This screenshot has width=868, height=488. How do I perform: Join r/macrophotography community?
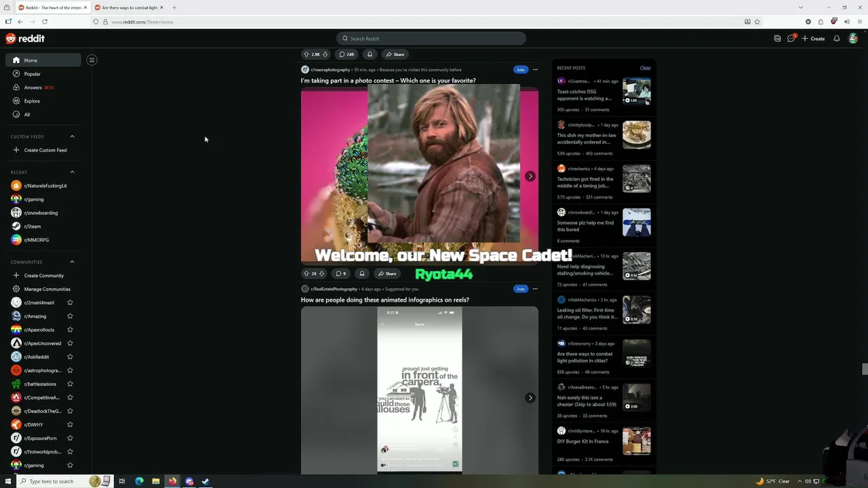point(520,69)
